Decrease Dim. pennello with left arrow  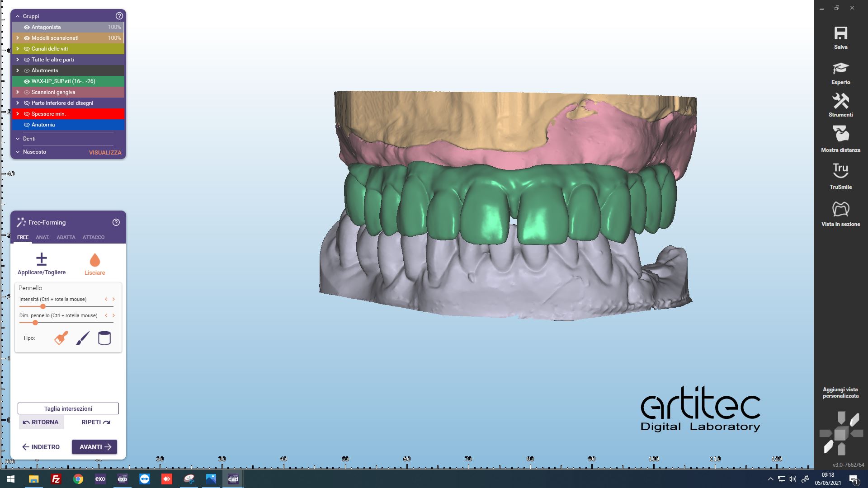pos(106,315)
